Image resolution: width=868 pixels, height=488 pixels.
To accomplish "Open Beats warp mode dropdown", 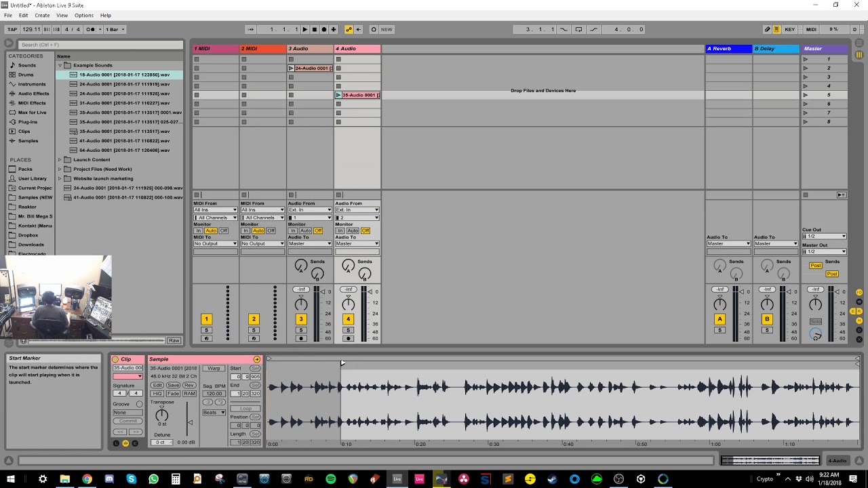I will pos(214,412).
